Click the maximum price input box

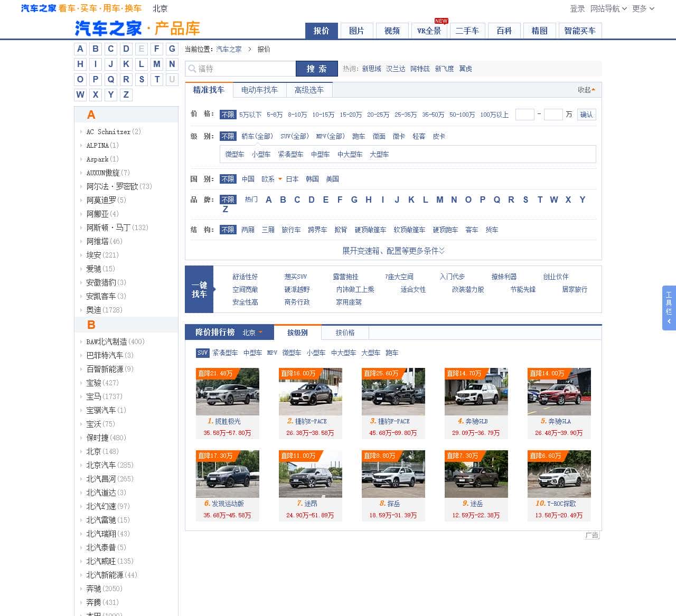(553, 115)
